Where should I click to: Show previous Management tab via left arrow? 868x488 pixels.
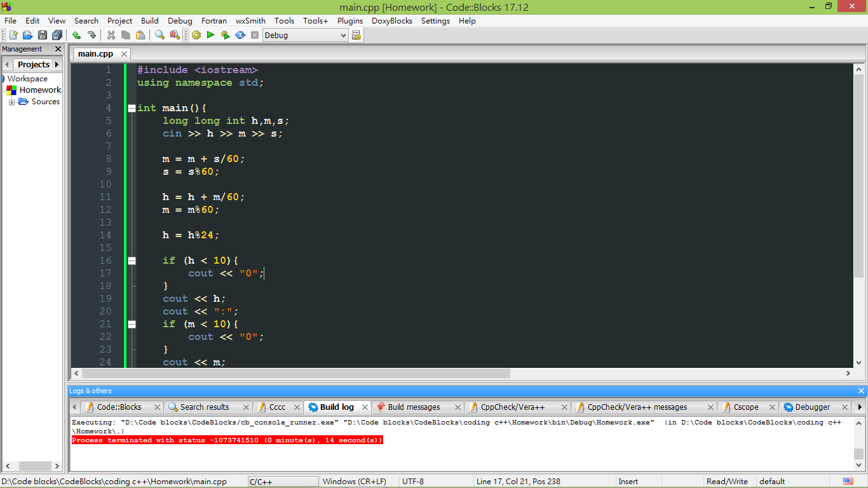8,64
